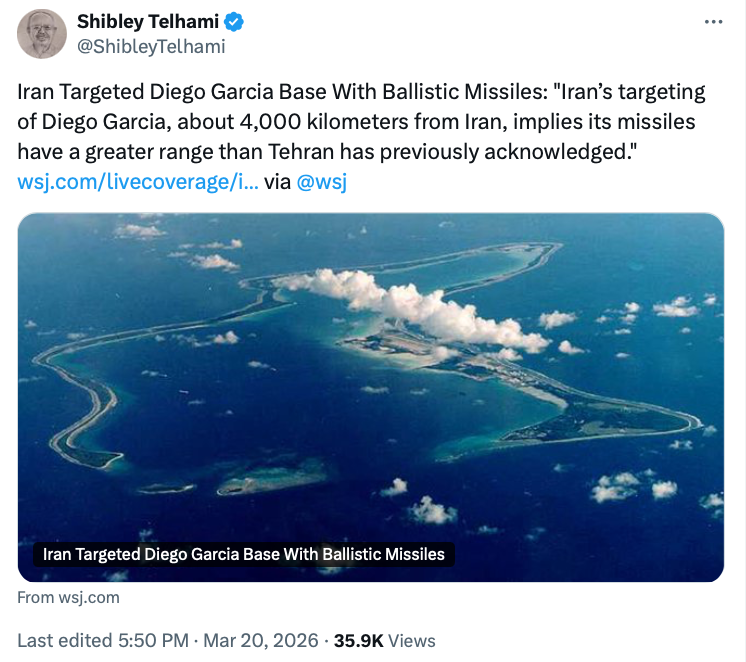Image resolution: width=746 pixels, height=662 pixels.
Task: Click the card caption about Ballistic Missiles
Action: click(244, 554)
